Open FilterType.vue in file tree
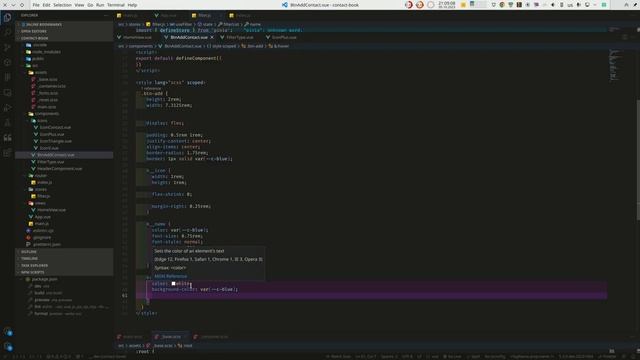This screenshot has width=640, height=360. pyautogui.click(x=64, y=162)
